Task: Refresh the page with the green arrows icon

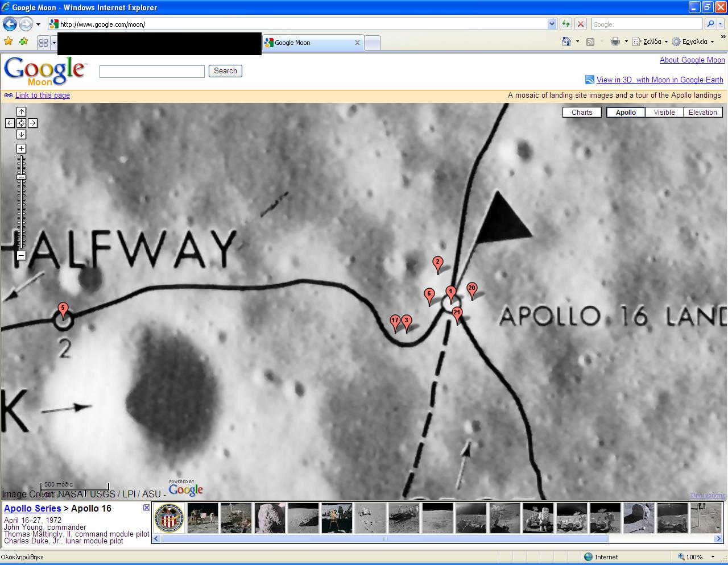Action: (x=566, y=24)
